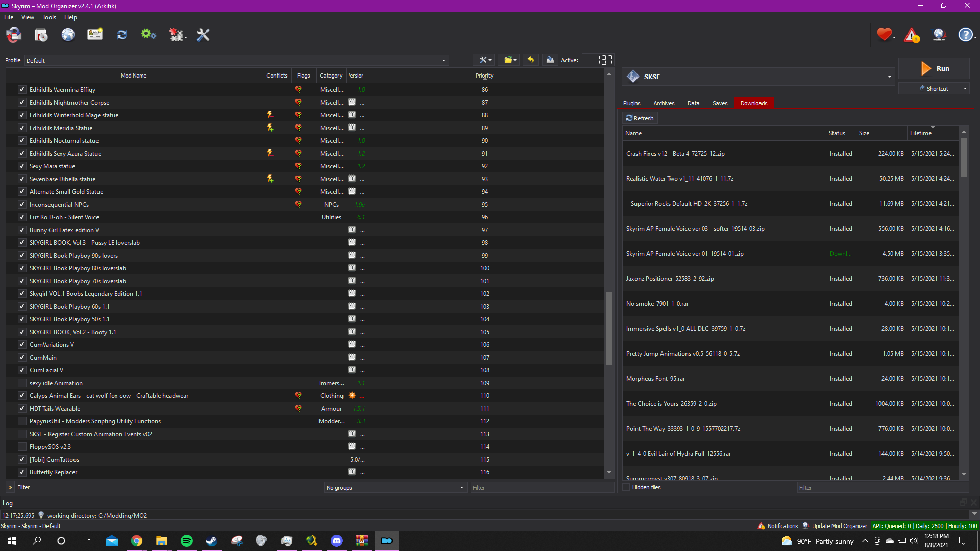This screenshot has height=551, width=980.
Task: Click the Install Mod from archive icon
Action: [x=41, y=35]
